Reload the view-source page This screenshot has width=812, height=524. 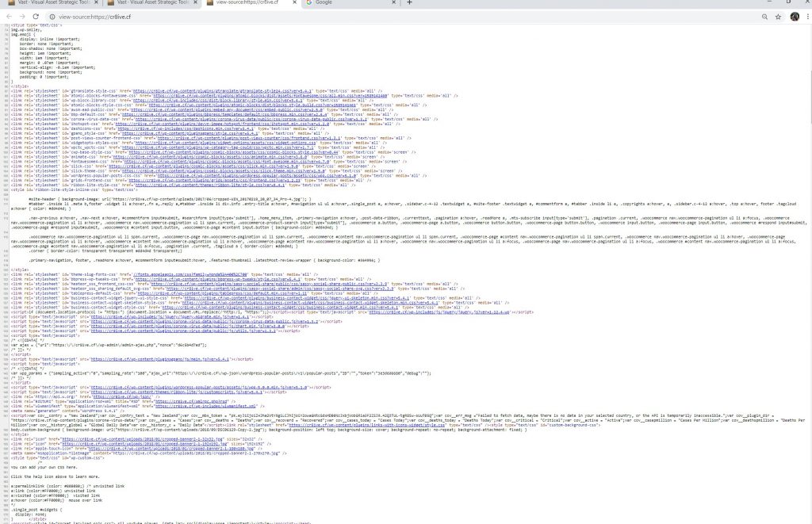point(36,16)
